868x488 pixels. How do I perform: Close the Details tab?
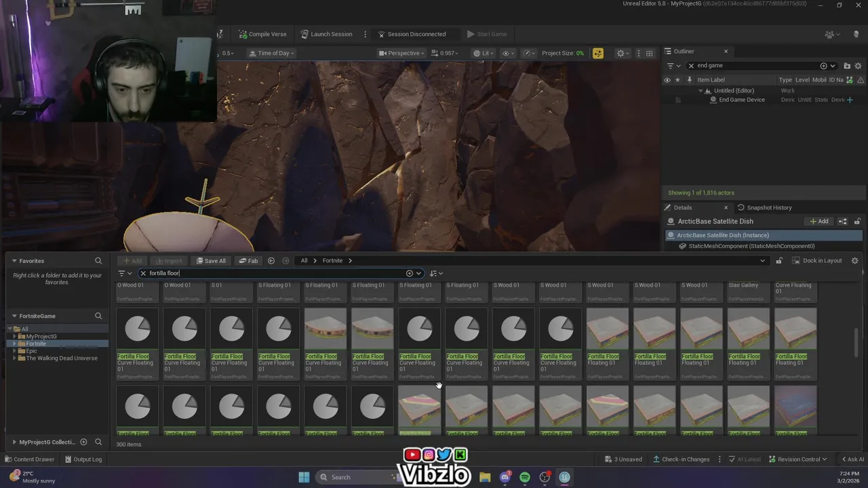click(x=726, y=207)
